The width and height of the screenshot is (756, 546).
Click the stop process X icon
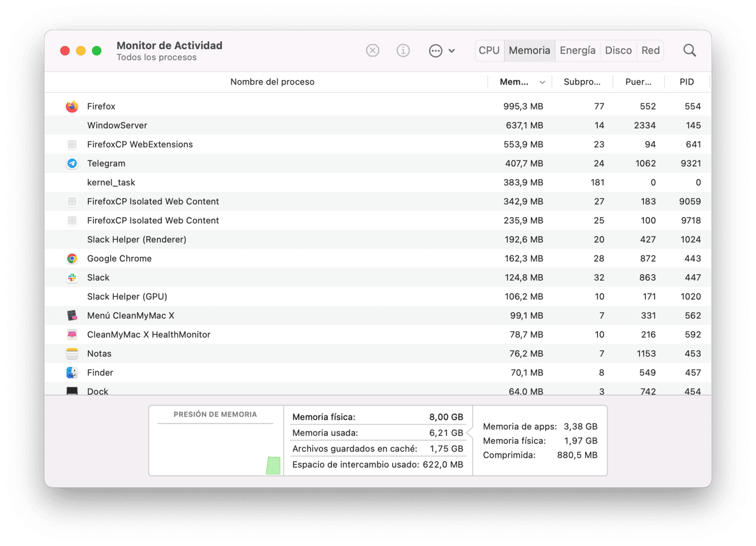(x=372, y=50)
